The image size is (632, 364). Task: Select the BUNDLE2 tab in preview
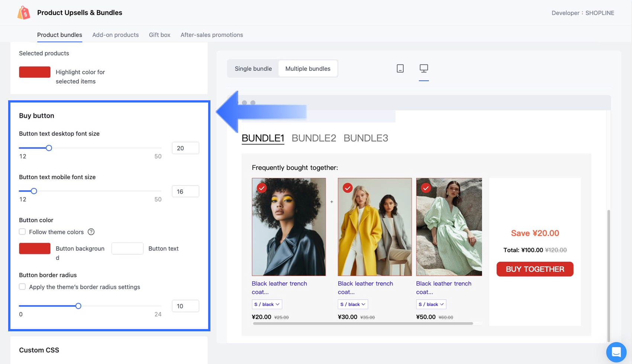tap(314, 138)
